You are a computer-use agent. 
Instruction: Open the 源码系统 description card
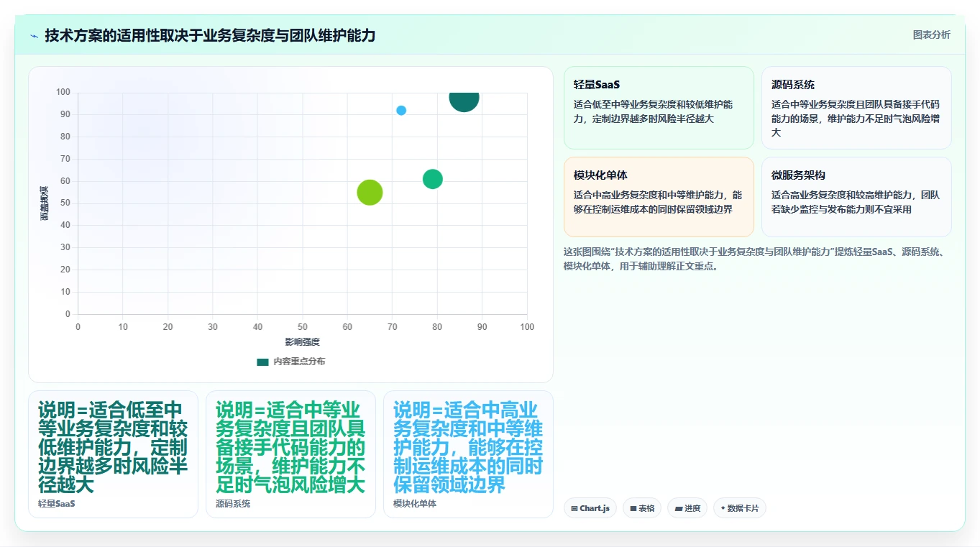pos(856,108)
